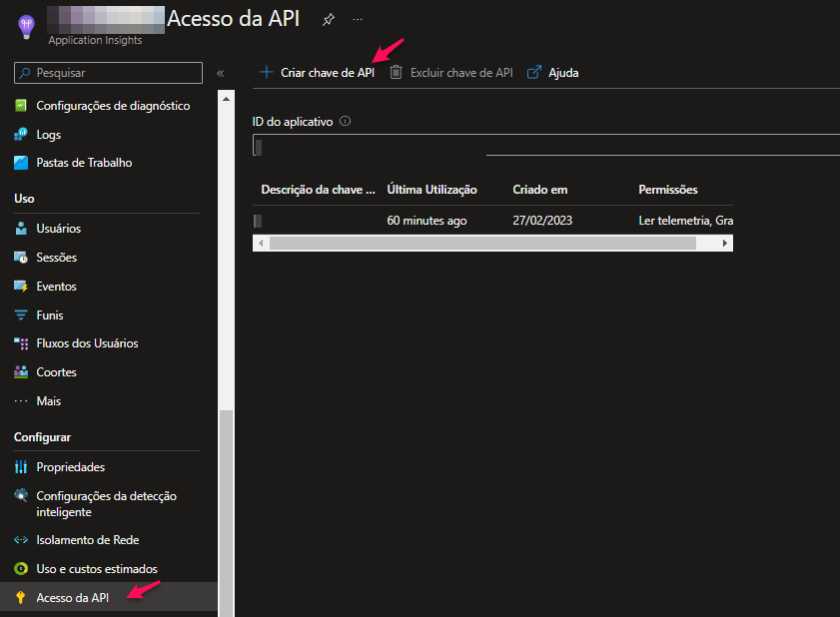Collapse the sidebar with the double chevron
This screenshot has height=617, width=840.
[x=220, y=73]
